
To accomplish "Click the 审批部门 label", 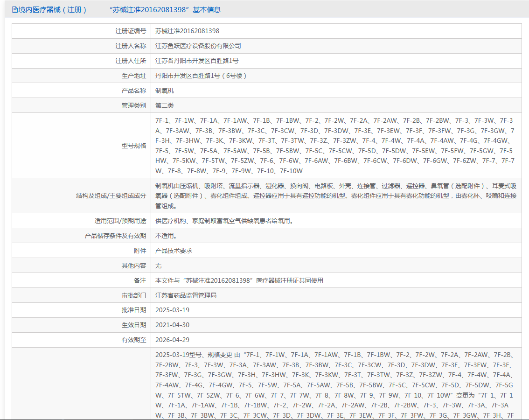I will [133, 295].
